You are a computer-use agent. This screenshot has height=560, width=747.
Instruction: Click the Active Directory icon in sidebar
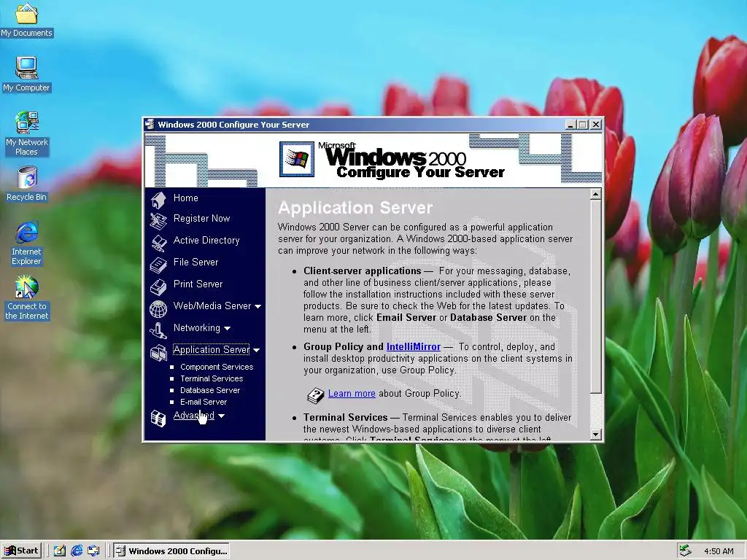click(x=158, y=243)
